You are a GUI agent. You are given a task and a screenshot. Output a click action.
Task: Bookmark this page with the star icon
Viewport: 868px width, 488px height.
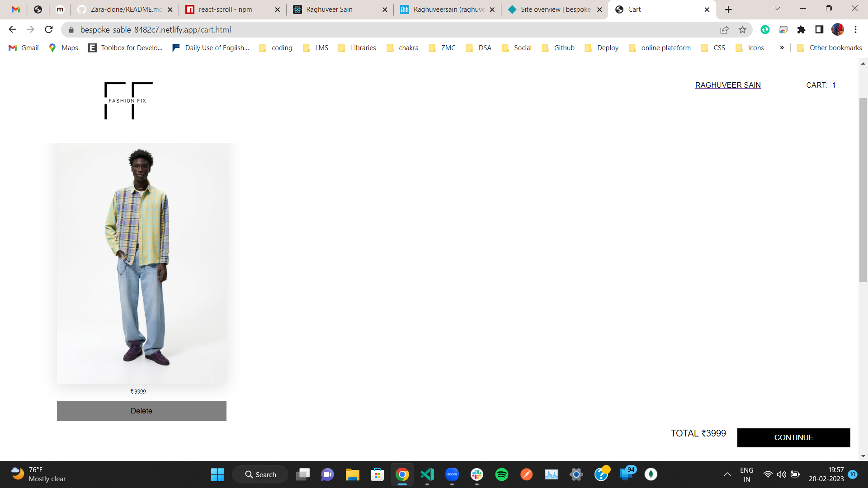742,29
